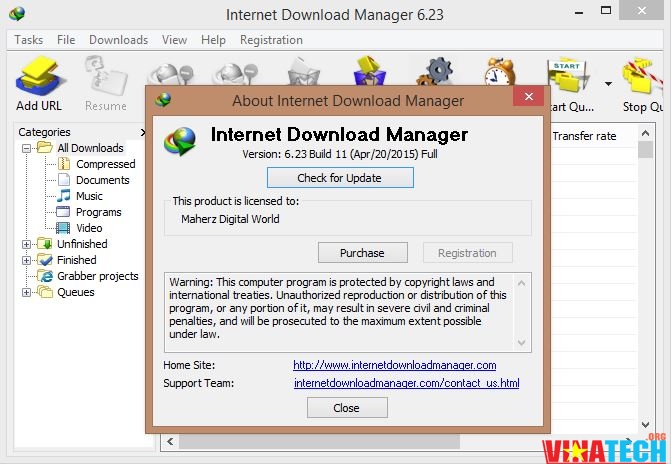671x464 pixels.
Task: Click the IDM logo in About dialog
Action: pyautogui.click(x=180, y=141)
